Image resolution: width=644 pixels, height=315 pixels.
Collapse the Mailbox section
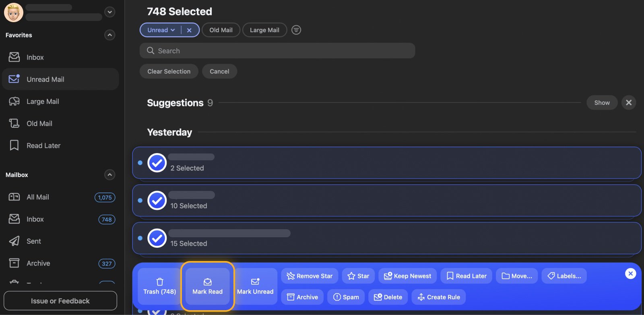coord(109,175)
